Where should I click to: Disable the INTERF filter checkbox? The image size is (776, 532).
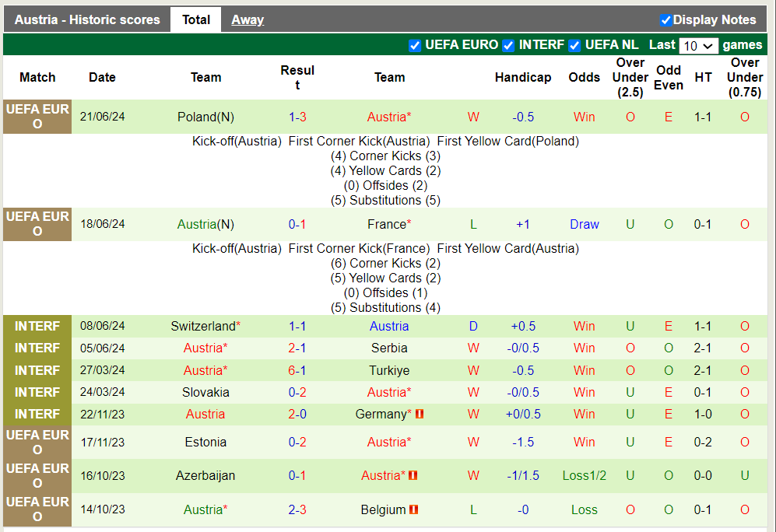508,45
